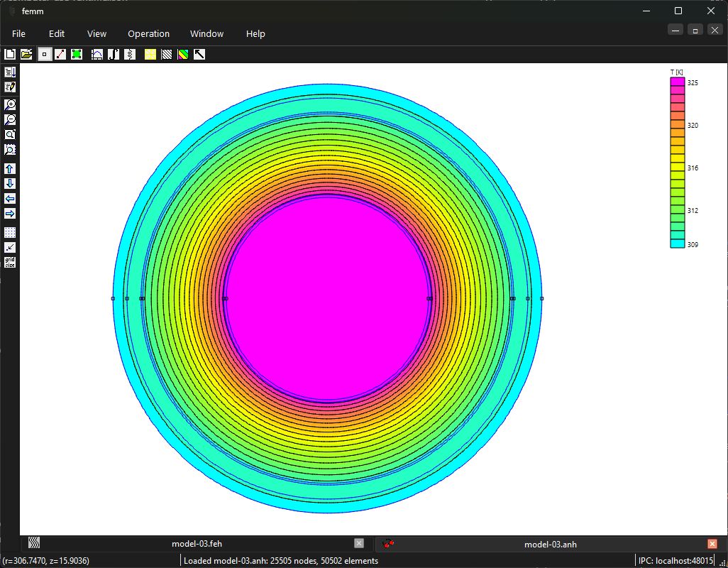Zoom out with the magnifier minus icon
728x568 pixels.
click(x=10, y=119)
